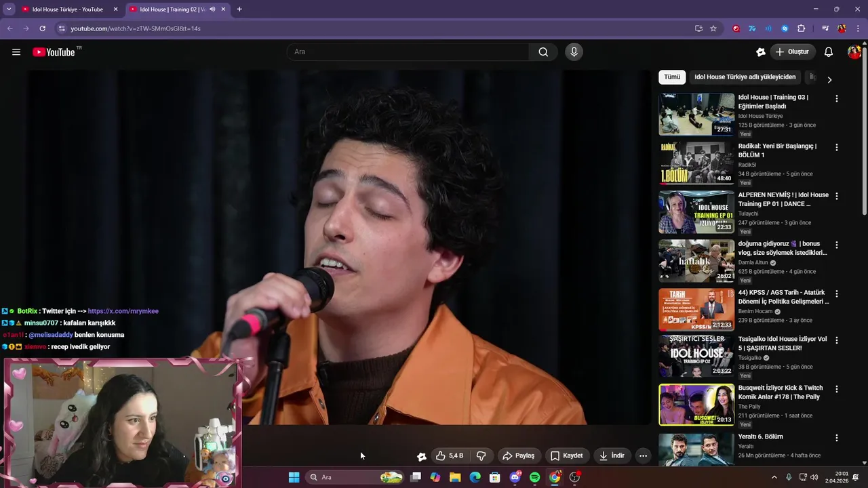Open the tab search dropdown arrow
Screen dimensions: 868x488
pyautogui.click(x=9, y=9)
